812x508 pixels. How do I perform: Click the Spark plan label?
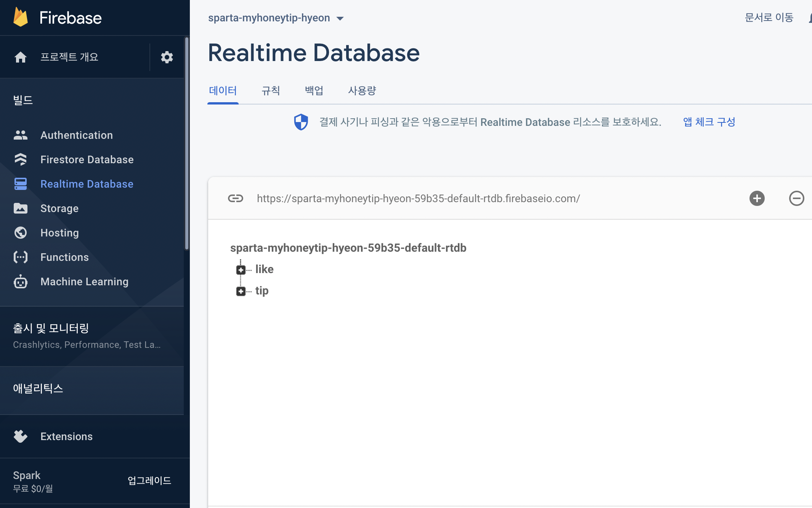coord(27,475)
